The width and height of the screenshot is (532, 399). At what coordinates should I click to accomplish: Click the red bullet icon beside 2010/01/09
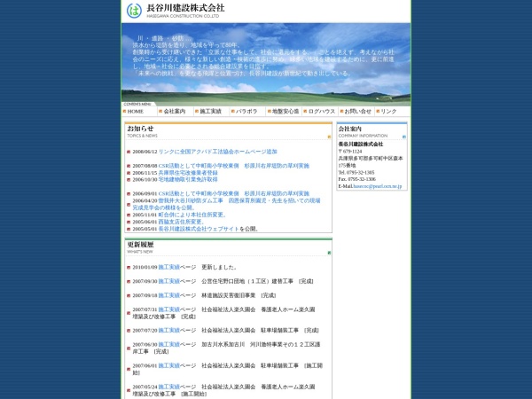[129, 268]
